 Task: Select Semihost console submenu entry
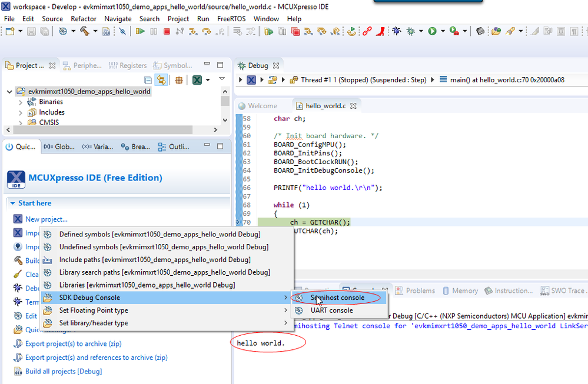click(339, 298)
